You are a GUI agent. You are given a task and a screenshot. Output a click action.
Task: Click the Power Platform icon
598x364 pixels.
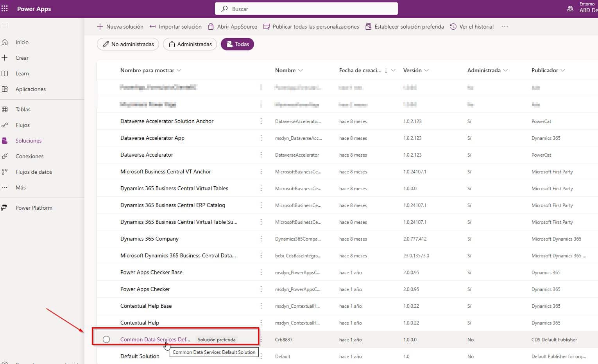pos(5,208)
